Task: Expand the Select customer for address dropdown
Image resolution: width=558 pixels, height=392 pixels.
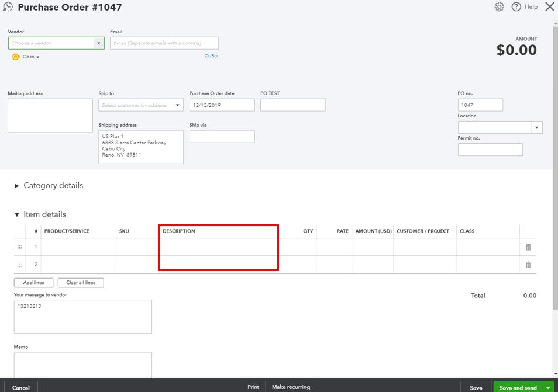Action: 177,104
